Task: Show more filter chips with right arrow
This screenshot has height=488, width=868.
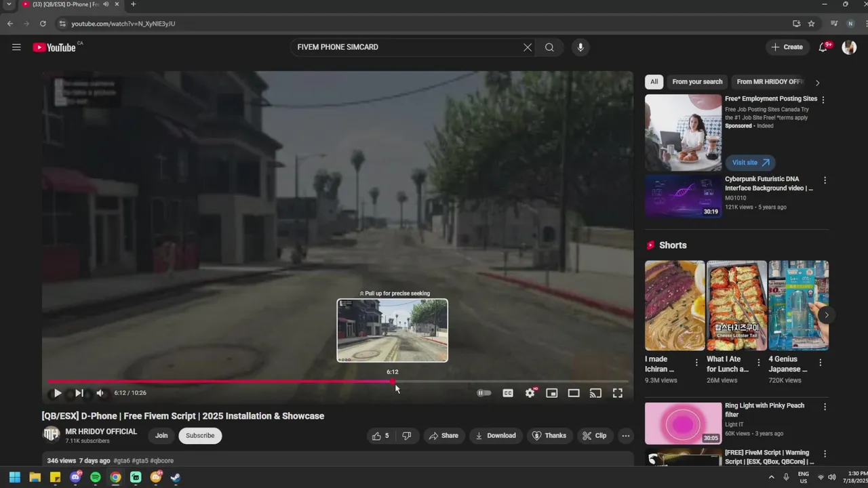Action: 817,83
